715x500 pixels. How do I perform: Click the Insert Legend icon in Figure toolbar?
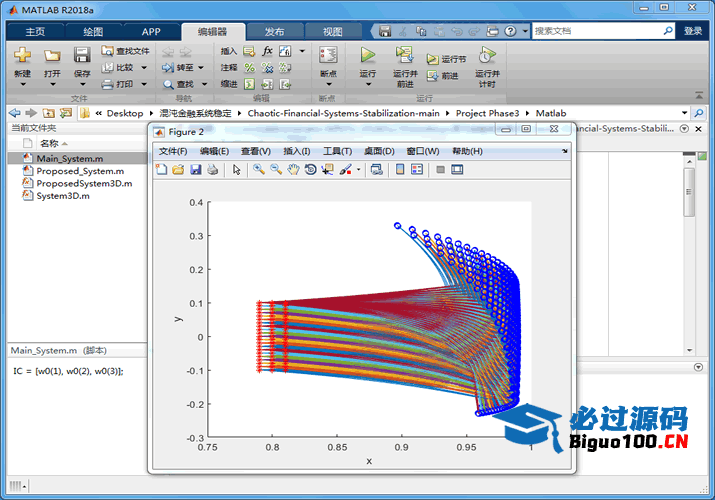point(417,170)
